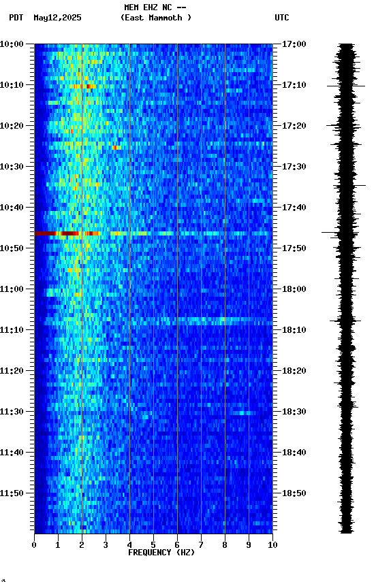This screenshot has height=588, width=376.
Task: Click the cyan blip near 9 Hz at 11:30
Action: pos(242,413)
